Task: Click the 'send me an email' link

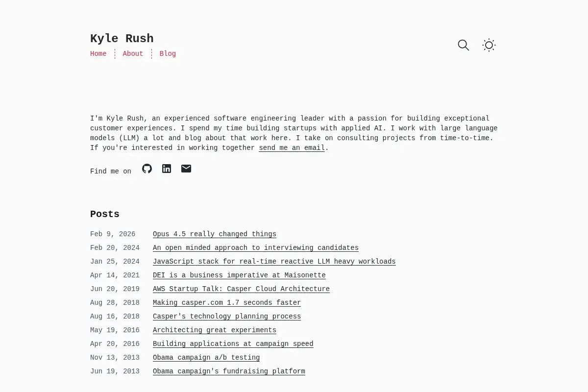Action: coord(292,148)
